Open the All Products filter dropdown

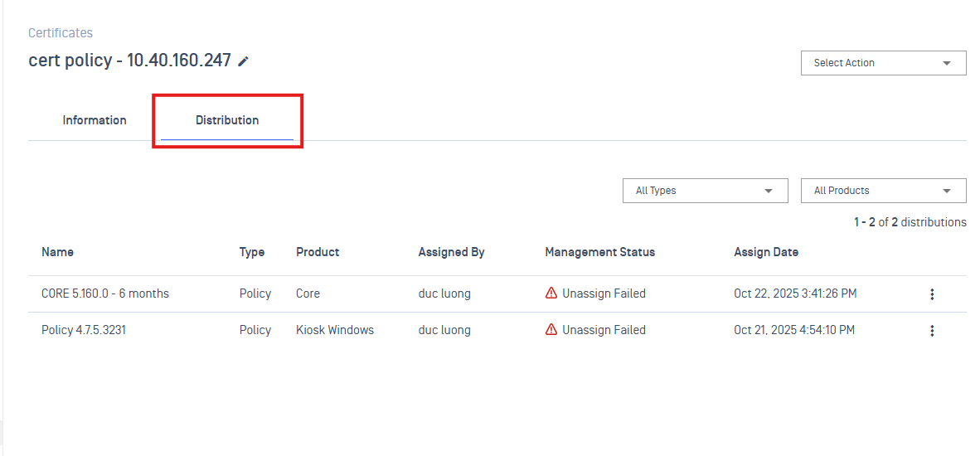883,191
